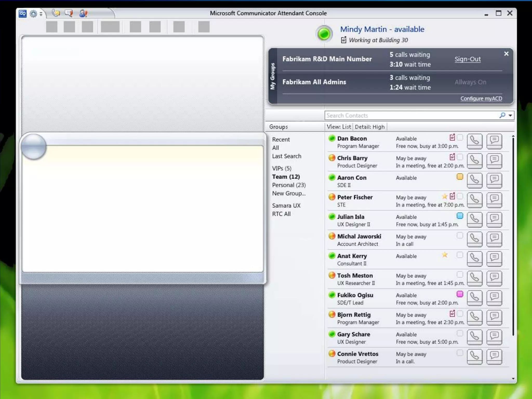Viewport: 532px width, 399px height.
Task: Open the View: List dropdown
Action: click(339, 127)
